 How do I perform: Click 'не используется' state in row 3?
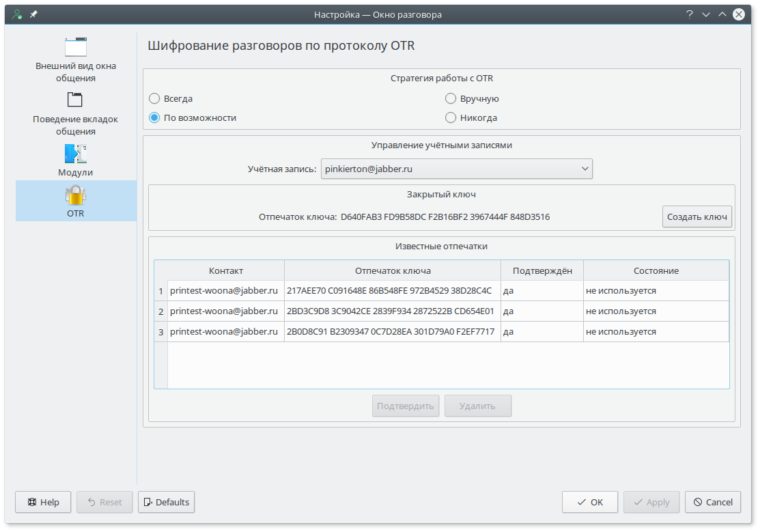click(656, 332)
